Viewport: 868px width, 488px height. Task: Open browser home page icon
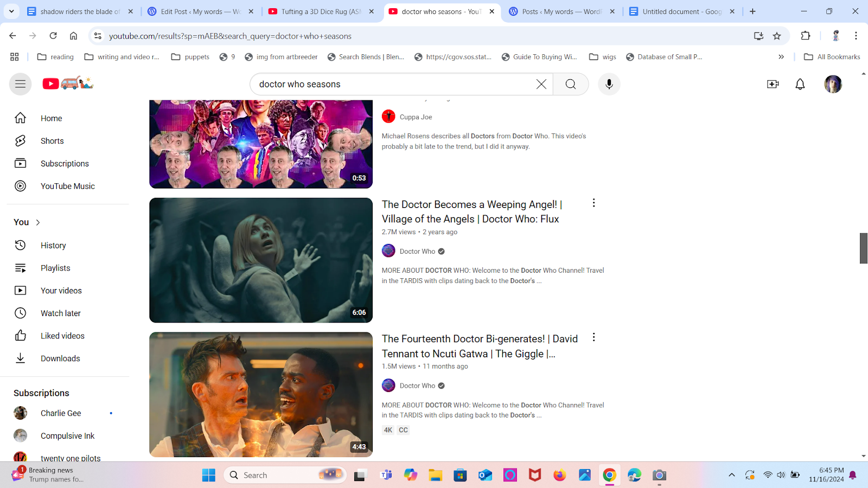(x=73, y=36)
